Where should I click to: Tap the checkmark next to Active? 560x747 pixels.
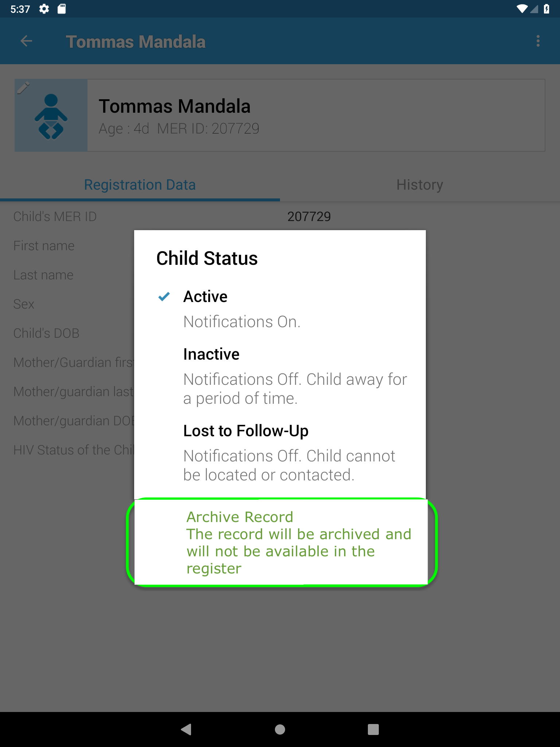click(164, 297)
